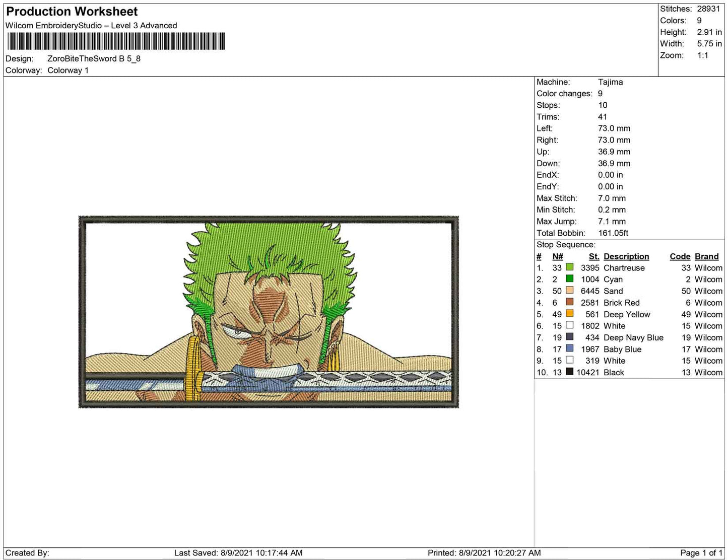
Task: Select the stitch count "1967"
Action: pos(590,349)
